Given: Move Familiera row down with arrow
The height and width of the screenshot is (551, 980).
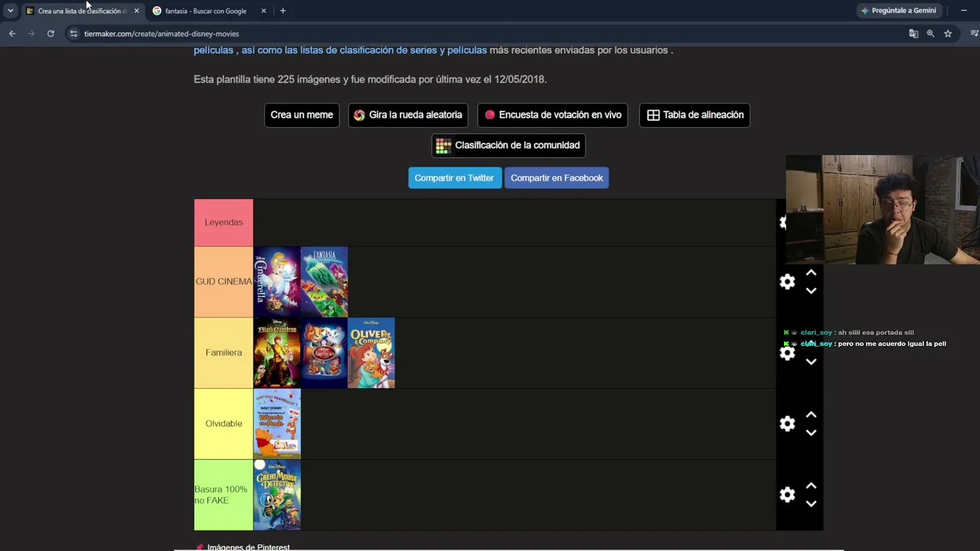Looking at the screenshot, I should tap(811, 362).
